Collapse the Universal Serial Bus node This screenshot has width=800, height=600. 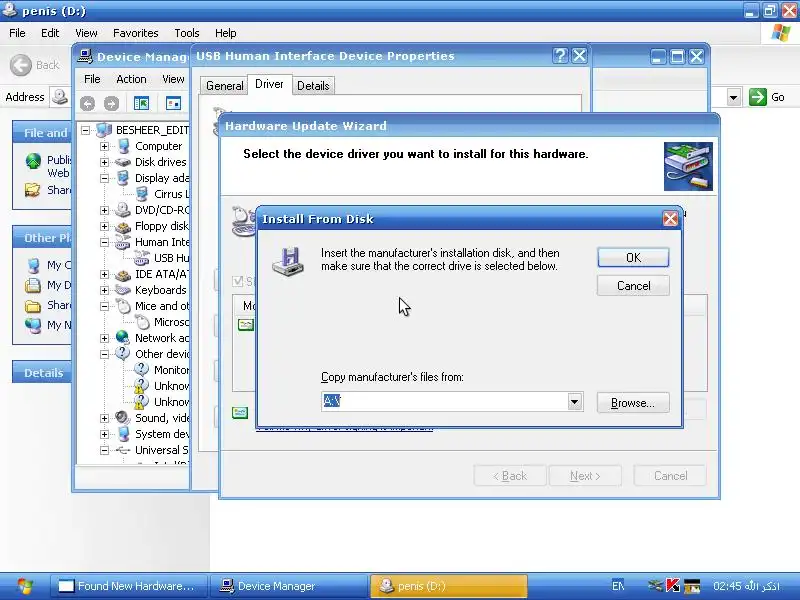[x=104, y=451]
